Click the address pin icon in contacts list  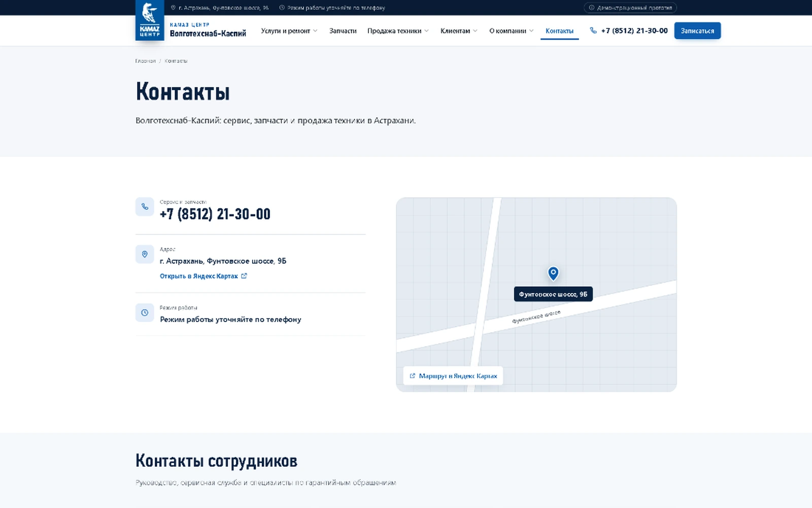tap(145, 254)
